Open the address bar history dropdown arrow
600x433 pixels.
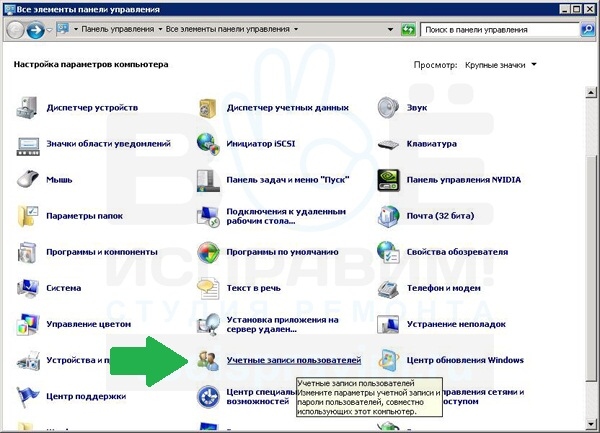390,29
